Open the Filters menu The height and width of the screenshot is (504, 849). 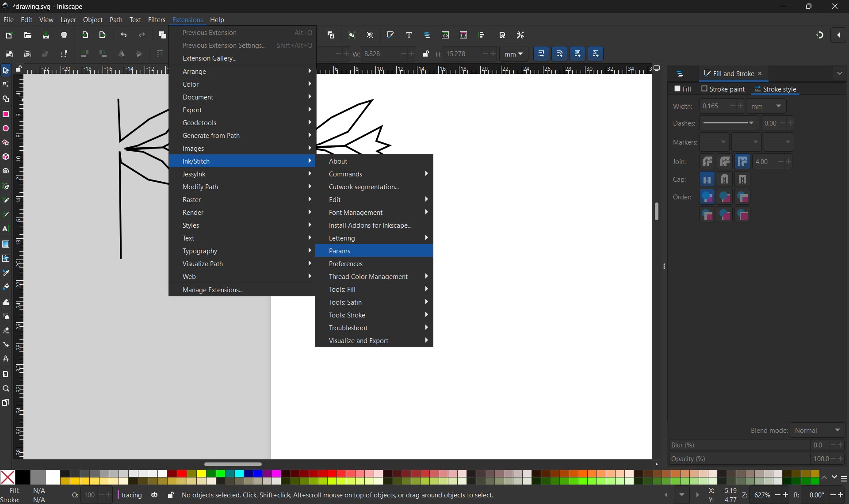(157, 20)
